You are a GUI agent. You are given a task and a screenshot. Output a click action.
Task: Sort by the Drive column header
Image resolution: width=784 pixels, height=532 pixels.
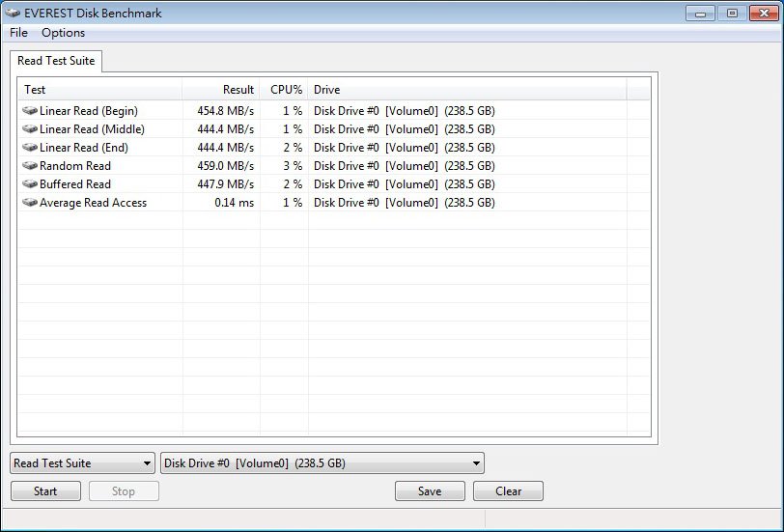[467, 90]
